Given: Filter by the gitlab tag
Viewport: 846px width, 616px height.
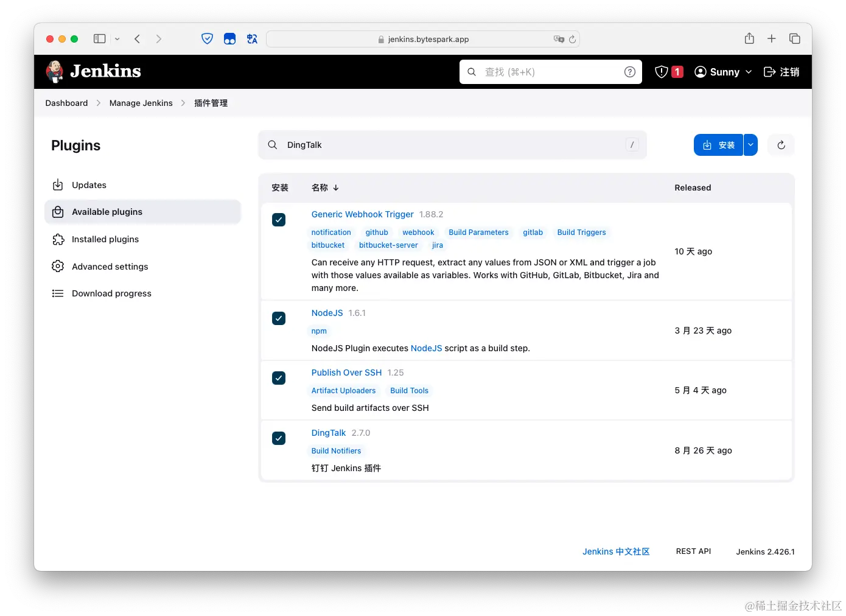Looking at the screenshot, I should click(533, 233).
